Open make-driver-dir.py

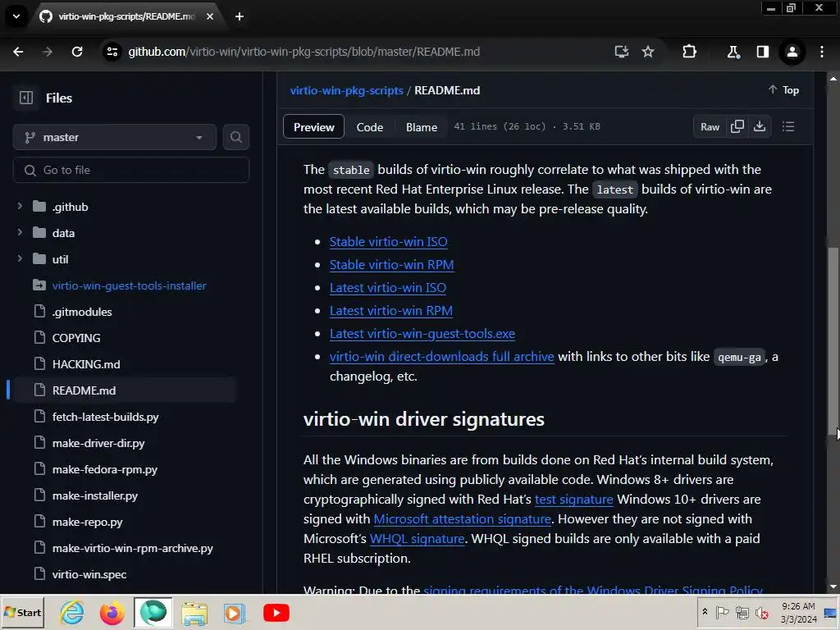tap(98, 443)
